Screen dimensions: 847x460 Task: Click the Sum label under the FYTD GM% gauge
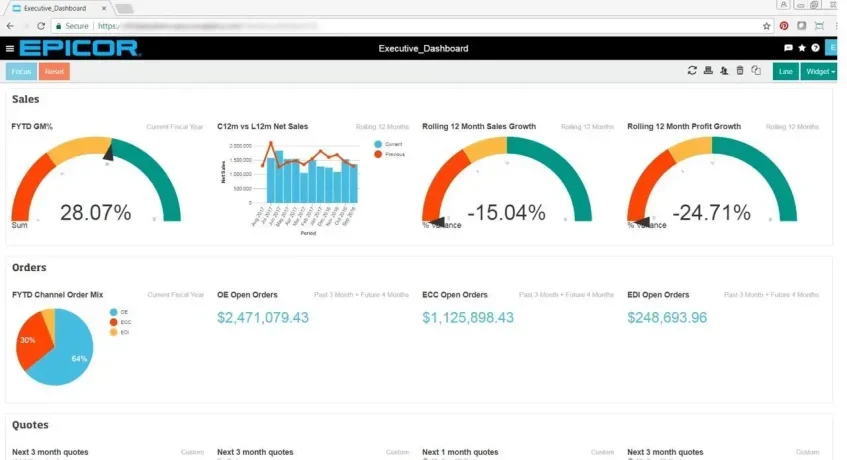19,225
